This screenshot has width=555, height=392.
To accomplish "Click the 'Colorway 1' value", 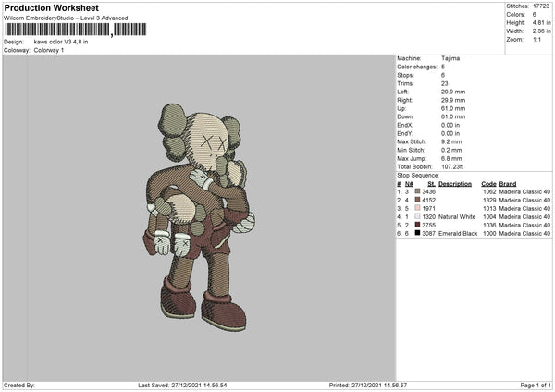I will [49, 50].
